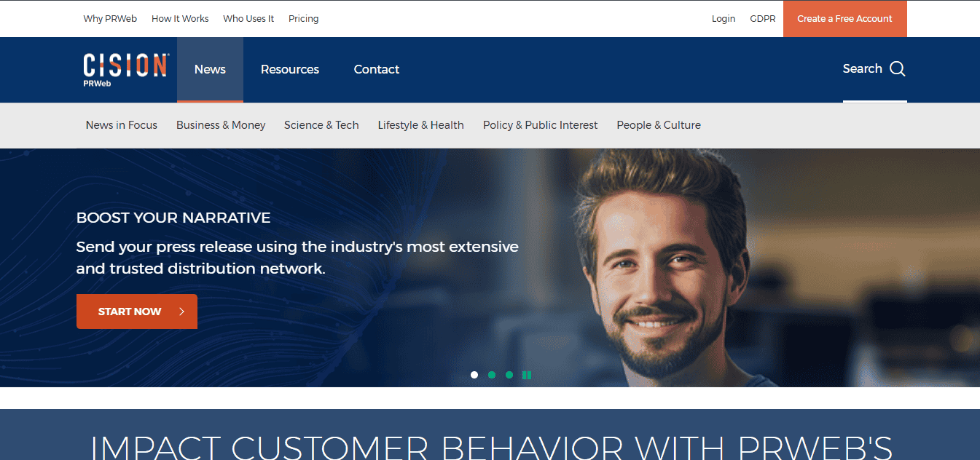Open the Login link

(x=724, y=19)
